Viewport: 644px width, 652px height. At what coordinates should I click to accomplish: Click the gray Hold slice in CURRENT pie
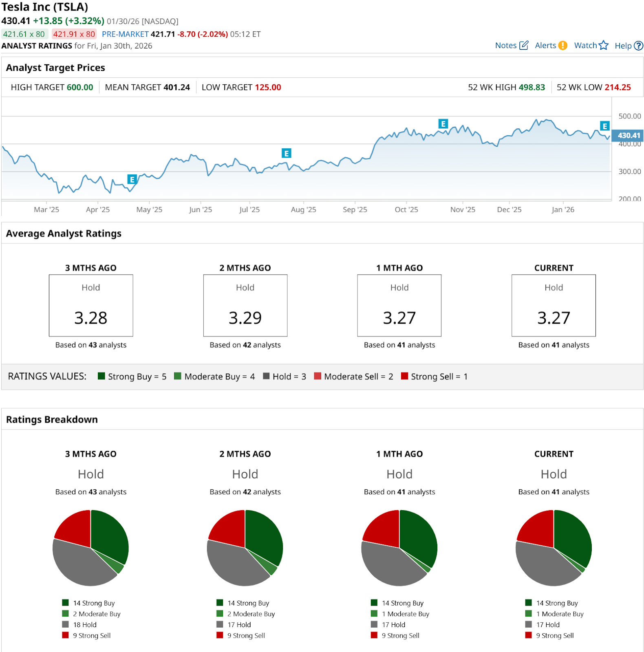click(541, 564)
